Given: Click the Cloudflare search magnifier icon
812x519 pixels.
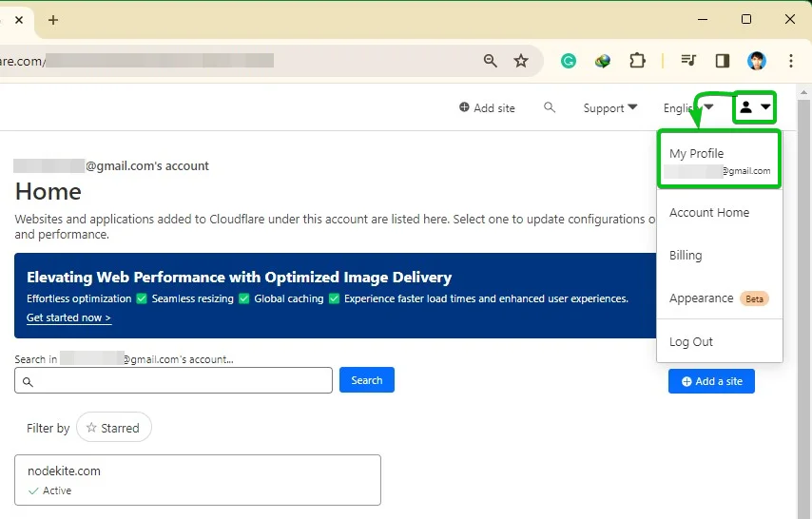Looking at the screenshot, I should pyautogui.click(x=550, y=108).
